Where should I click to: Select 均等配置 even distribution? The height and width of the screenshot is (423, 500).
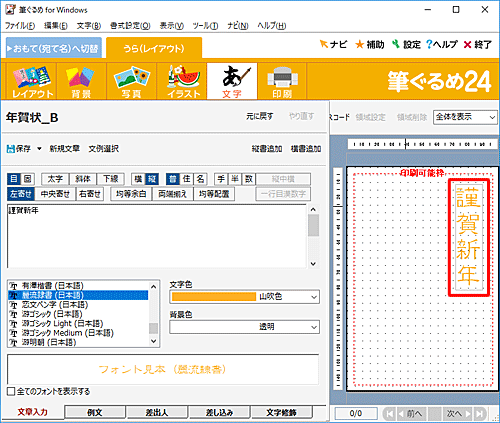[214, 194]
